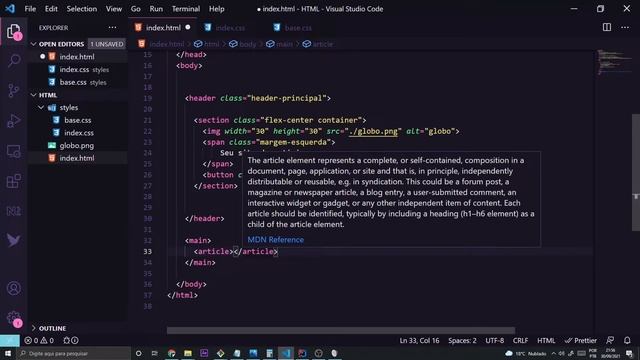Change the Spaces: 2 indentation setting
Screen dimensions: 640x360
point(462,340)
